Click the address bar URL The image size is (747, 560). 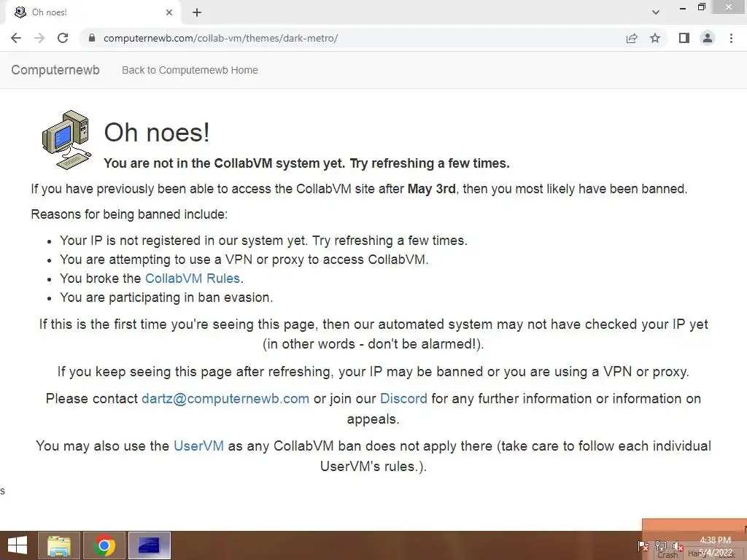220,38
